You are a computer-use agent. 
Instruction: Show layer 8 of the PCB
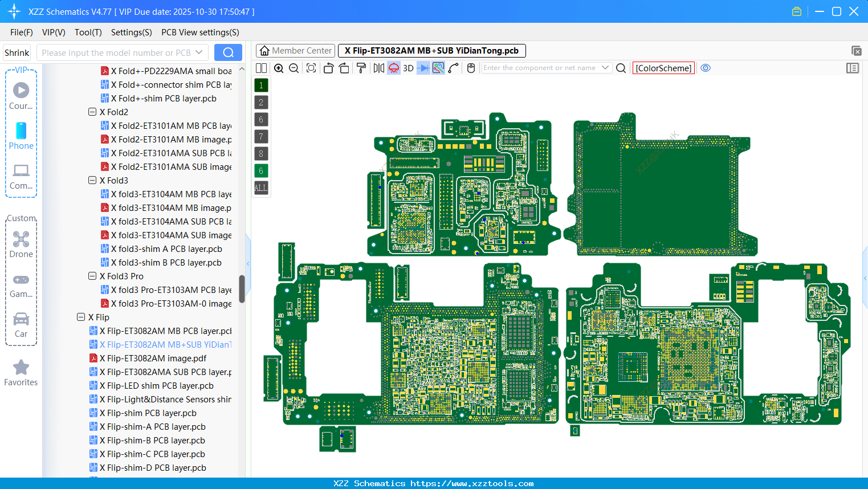point(261,153)
